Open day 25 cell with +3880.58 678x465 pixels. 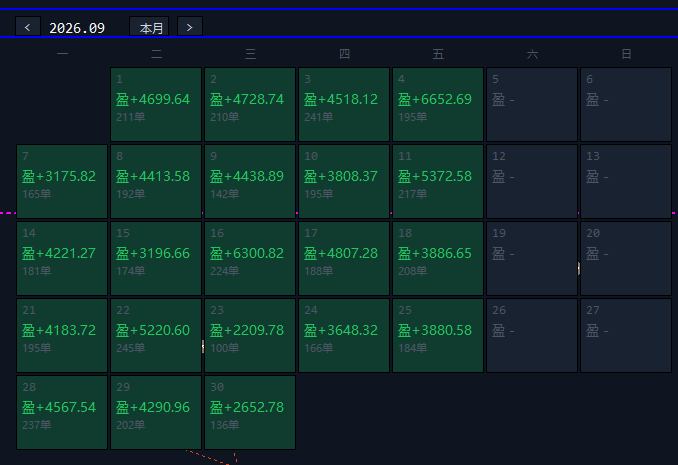point(438,335)
